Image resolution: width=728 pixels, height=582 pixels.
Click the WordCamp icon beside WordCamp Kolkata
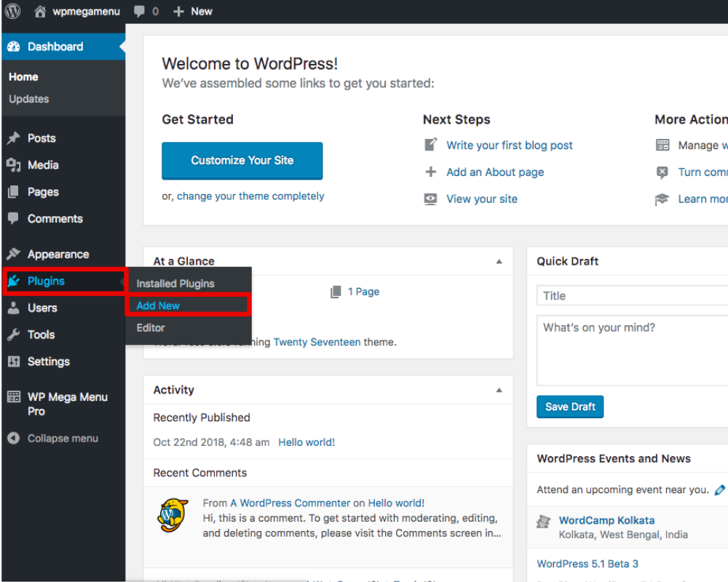[x=543, y=522]
